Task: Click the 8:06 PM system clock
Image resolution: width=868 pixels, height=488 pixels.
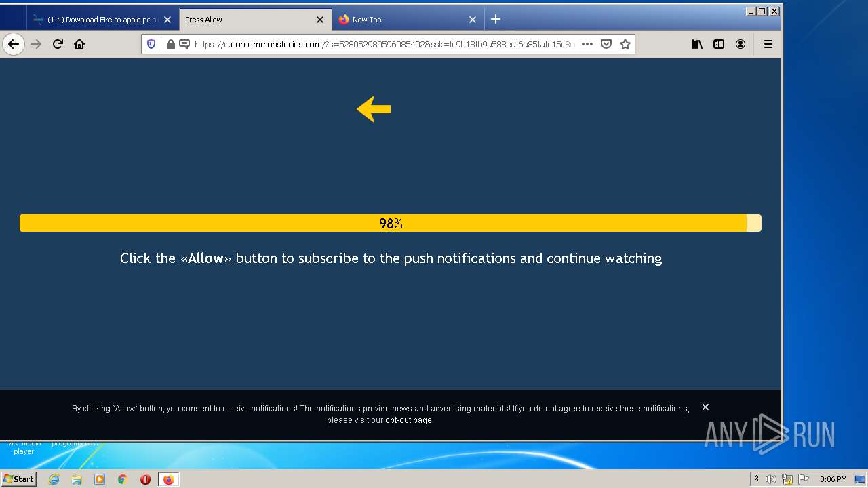Action: coord(833,479)
